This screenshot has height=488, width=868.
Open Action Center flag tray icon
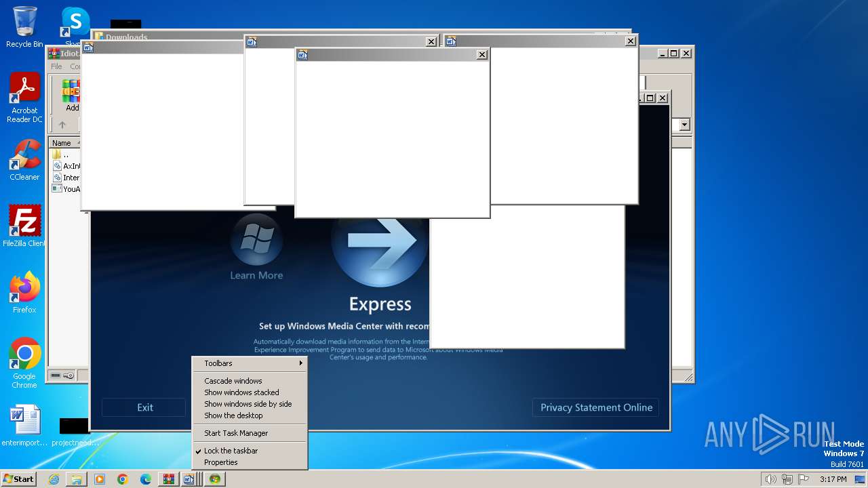[x=803, y=479]
